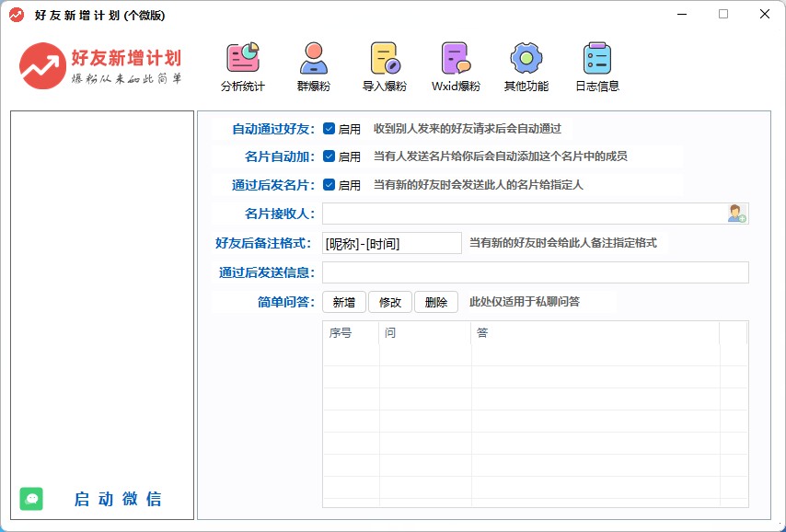Click 启动微信 to launch WeChat
This screenshot has width=786, height=532.
click(x=118, y=499)
